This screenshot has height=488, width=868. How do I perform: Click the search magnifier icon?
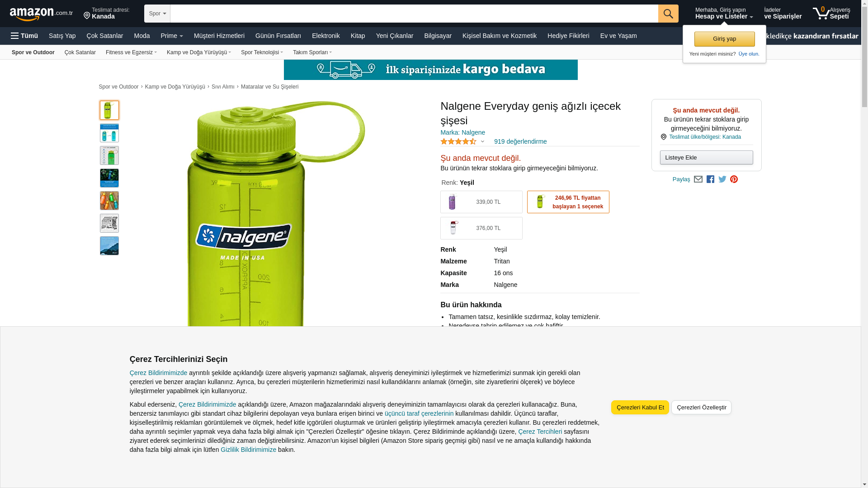click(x=668, y=14)
